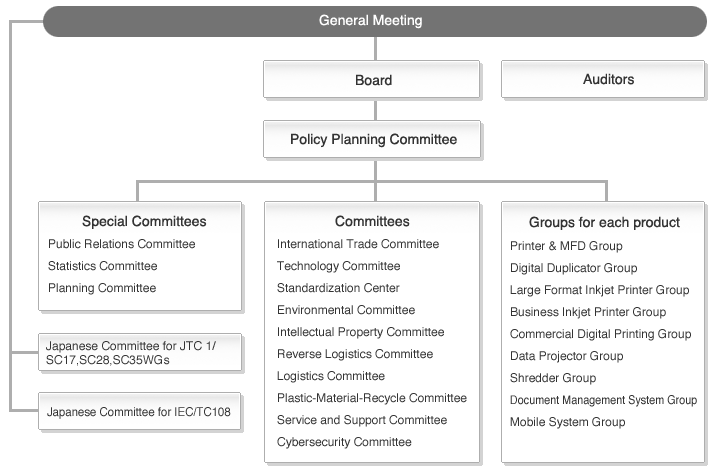Click Groups for each product heading
This screenshot has height=466, width=716.
click(x=604, y=222)
